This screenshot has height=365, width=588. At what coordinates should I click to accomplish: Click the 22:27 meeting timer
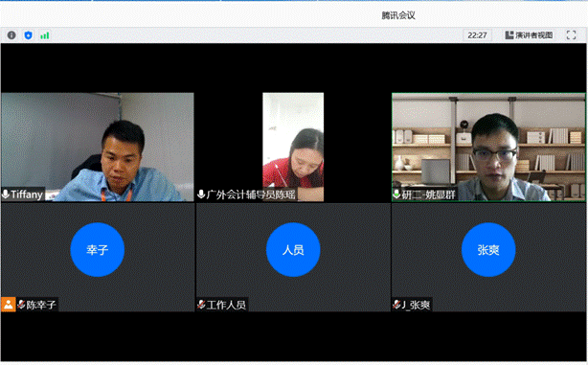[477, 35]
